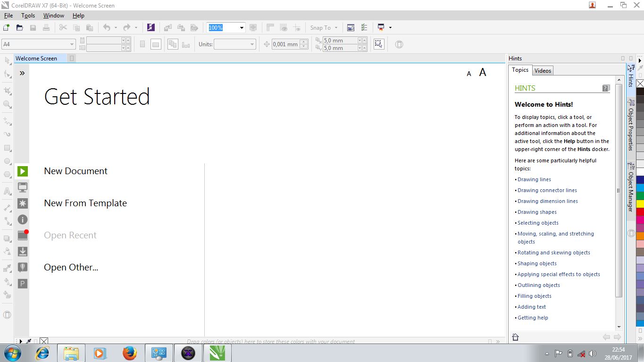The height and width of the screenshot is (362, 644).
Task: Select the red color swatch in palette
Action: click(x=640, y=211)
